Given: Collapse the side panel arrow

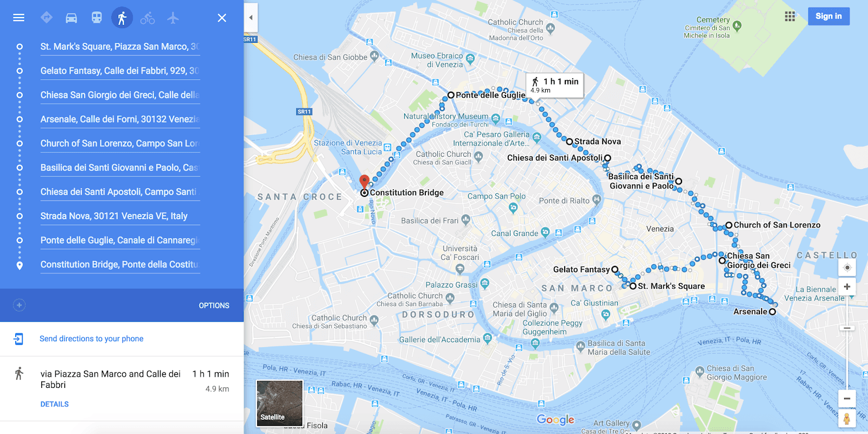Looking at the screenshot, I should 251,18.
